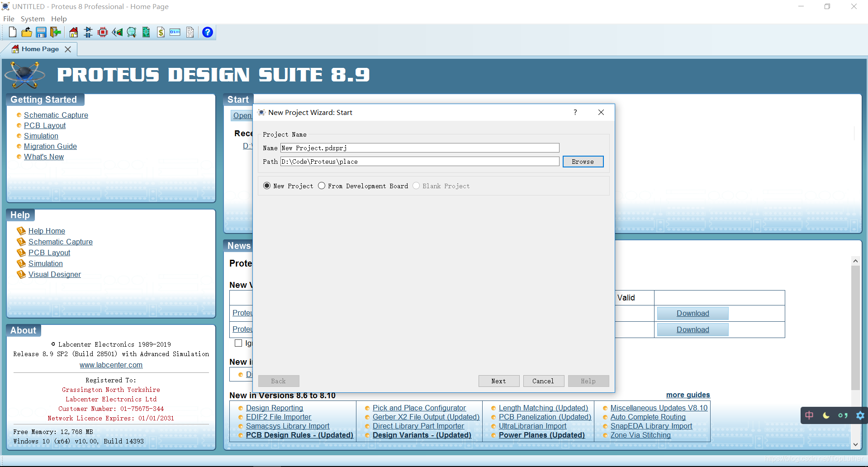Viewport: 868px width, 467px height.
Task: Click the blue Help question mark icon
Action: (x=208, y=32)
